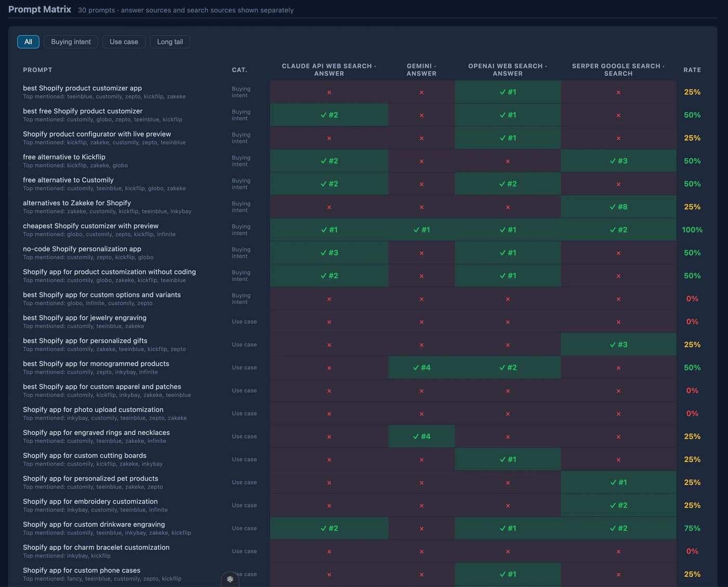The width and height of the screenshot is (728, 587).
Task: Click 50% rate for 'free alternative to Kickflip'
Action: click(x=692, y=161)
